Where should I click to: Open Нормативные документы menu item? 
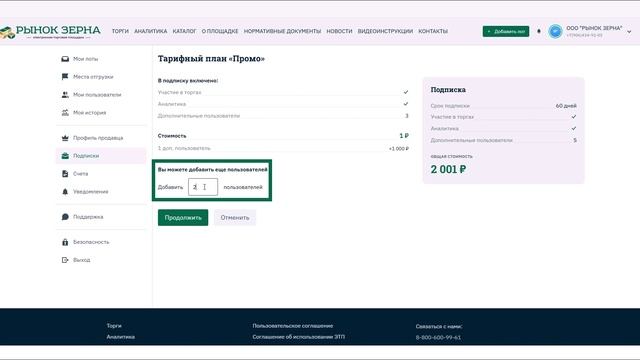click(x=282, y=31)
